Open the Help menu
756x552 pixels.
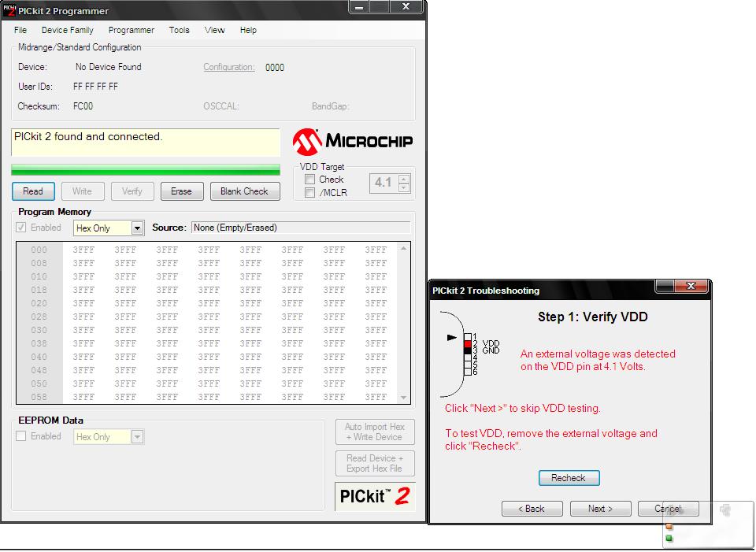248,30
